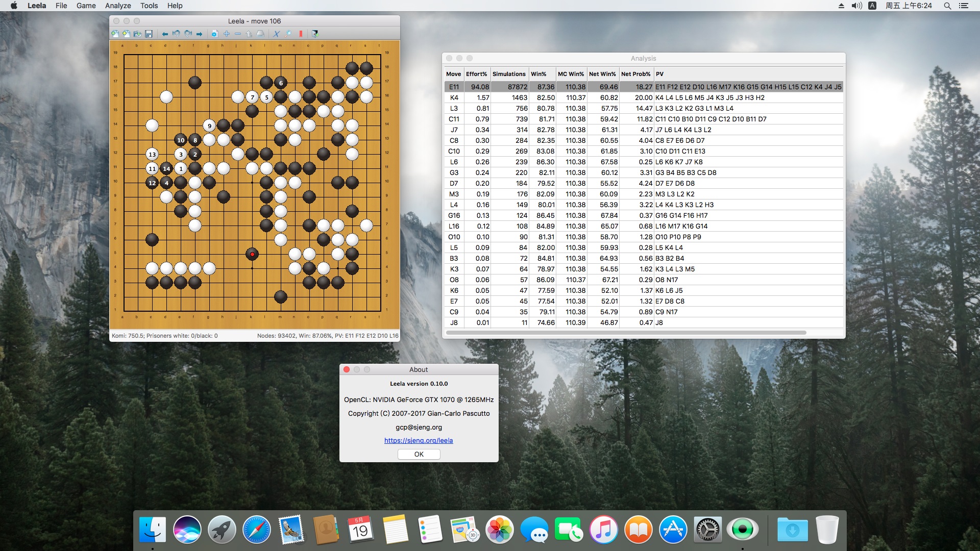
Task: Click the blue minus toolbar icon
Action: (237, 34)
